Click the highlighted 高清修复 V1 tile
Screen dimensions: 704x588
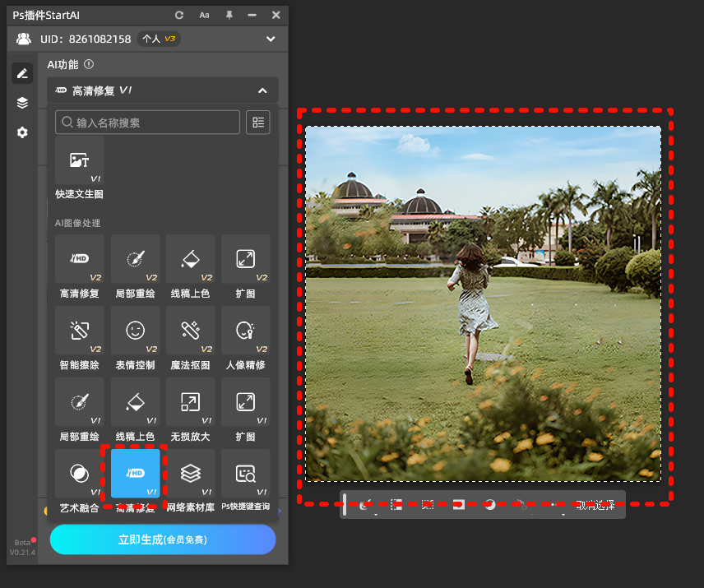tap(135, 474)
